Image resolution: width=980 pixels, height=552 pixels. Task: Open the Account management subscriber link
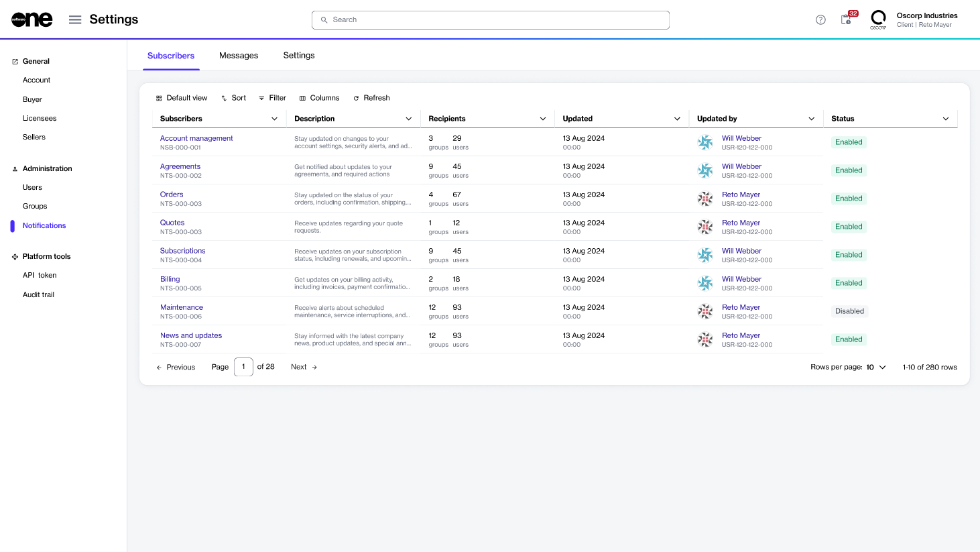[x=196, y=138]
